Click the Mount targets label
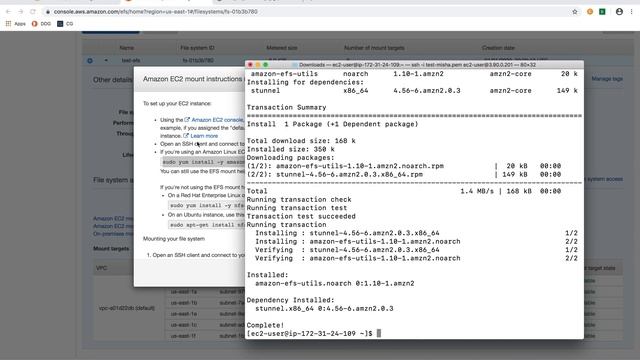 click(111, 249)
